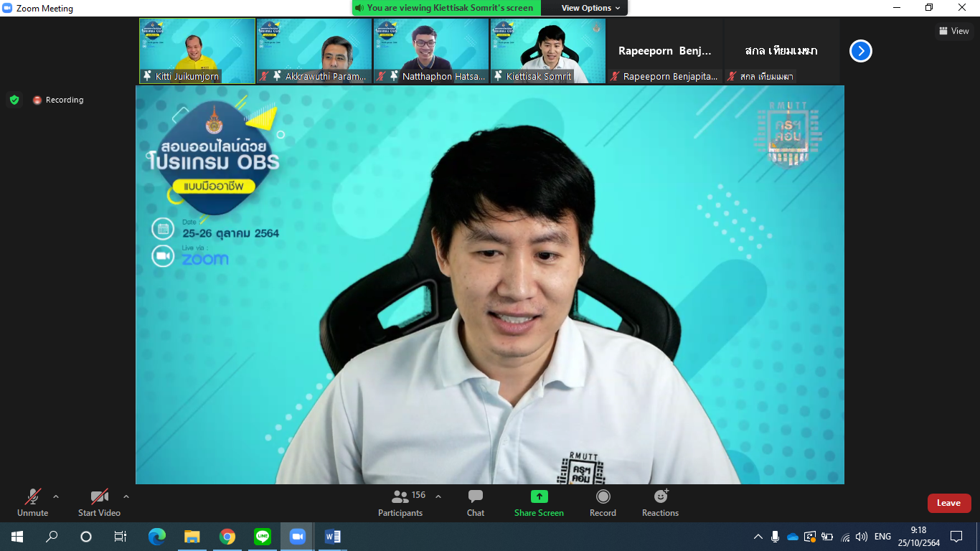Screen dimensions: 980x551
Task: Click the microphone tray icon
Action: pyautogui.click(x=776, y=537)
